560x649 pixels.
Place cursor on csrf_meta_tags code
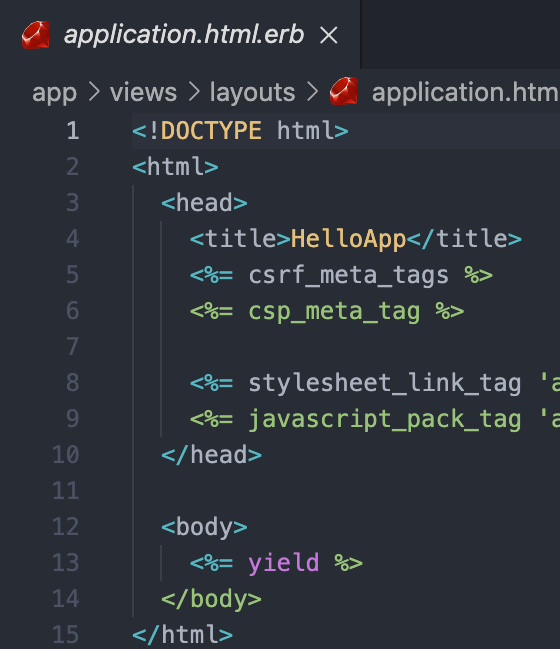[348, 275]
